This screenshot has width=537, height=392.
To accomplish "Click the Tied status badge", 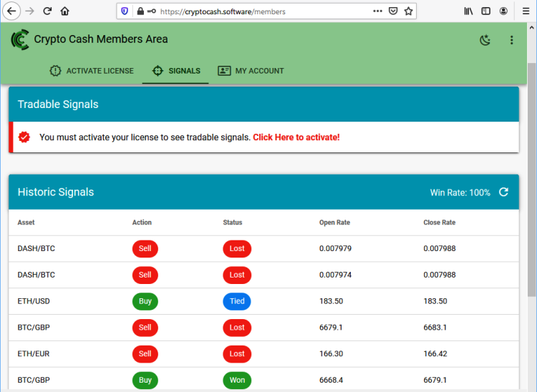I will [x=237, y=301].
